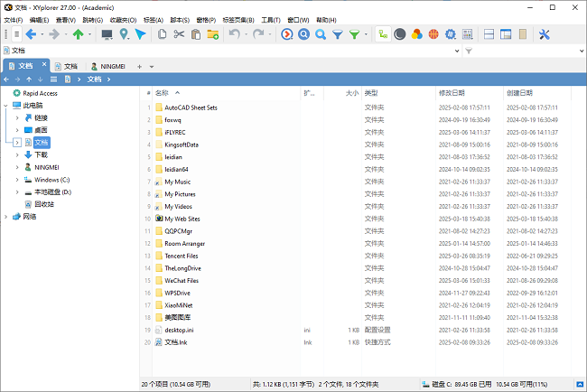Expand the 下载 folder tree node
This screenshot has height=392, width=587.
16,154
